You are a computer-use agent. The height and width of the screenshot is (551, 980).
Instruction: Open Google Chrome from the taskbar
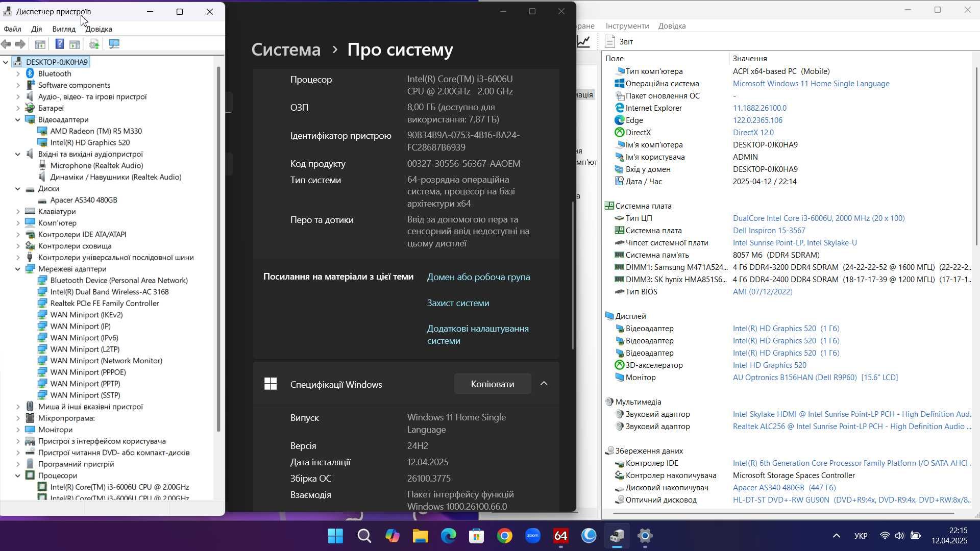pyautogui.click(x=505, y=536)
